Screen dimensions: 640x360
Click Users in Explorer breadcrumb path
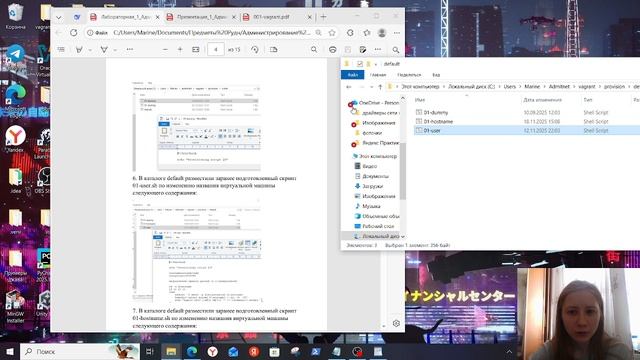tap(509, 87)
